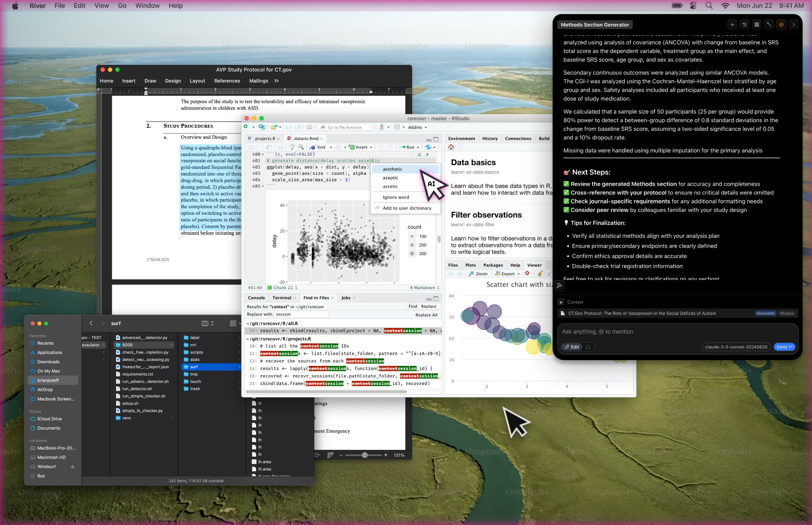
Task: Clear all viewer items with broom icon
Action: [540, 274]
